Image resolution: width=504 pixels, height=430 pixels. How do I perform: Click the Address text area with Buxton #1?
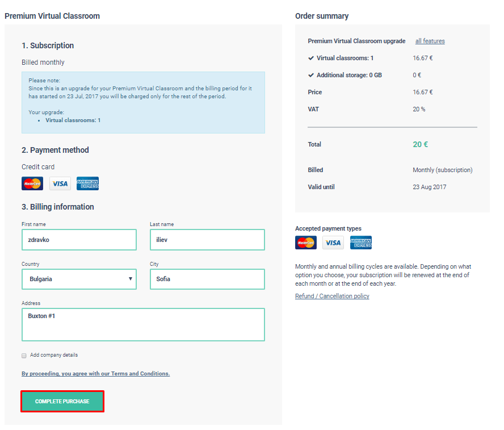(x=143, y=324)
